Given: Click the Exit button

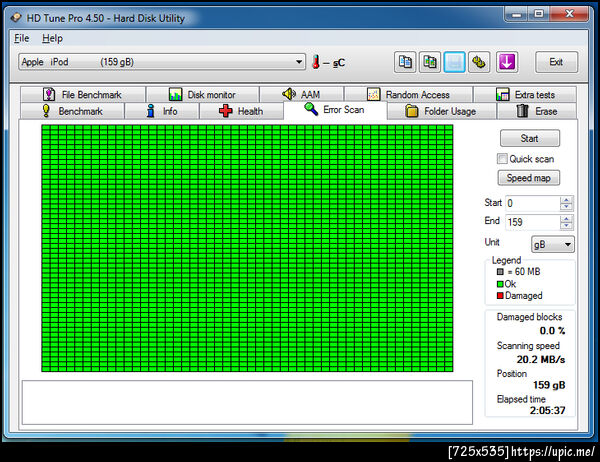Looking at the screenshot, I should [556, 62].
